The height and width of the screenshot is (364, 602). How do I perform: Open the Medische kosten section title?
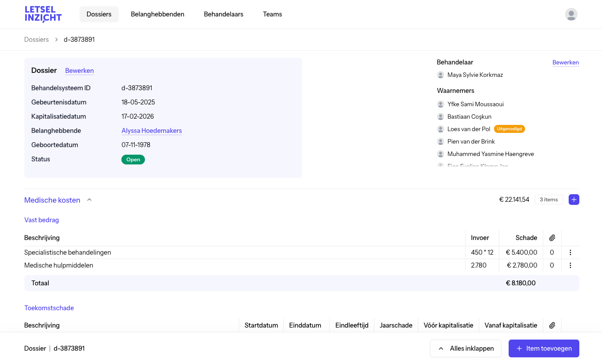coord(52,200)
